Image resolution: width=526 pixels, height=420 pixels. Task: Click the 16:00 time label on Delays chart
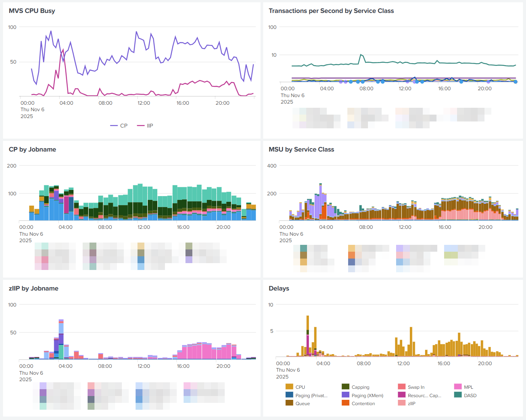coord(444,363)
